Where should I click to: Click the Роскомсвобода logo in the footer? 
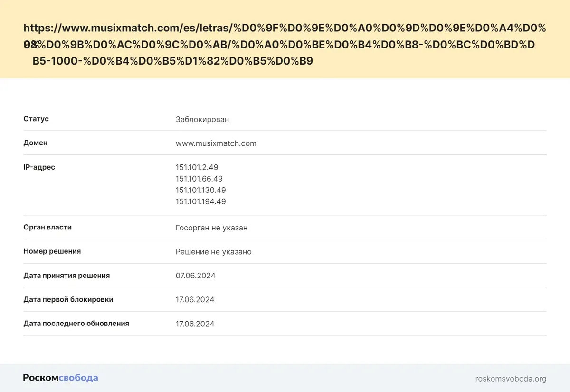tap(60, 378)
